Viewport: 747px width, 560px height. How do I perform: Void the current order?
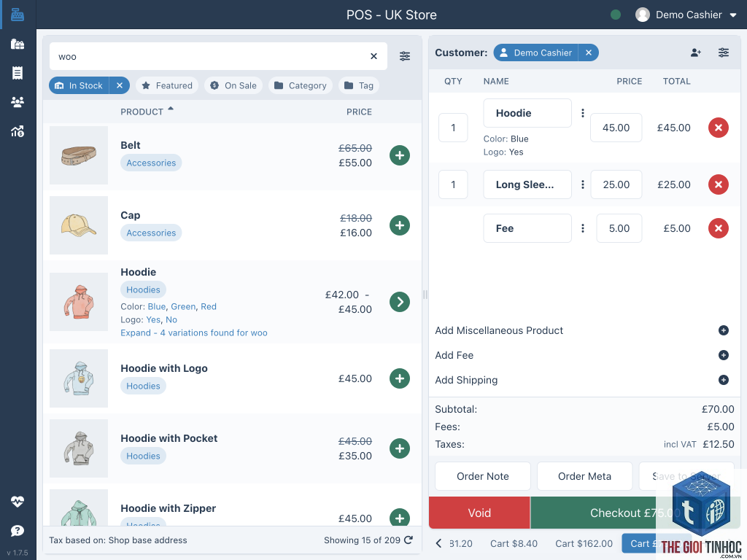coord(479,513)
